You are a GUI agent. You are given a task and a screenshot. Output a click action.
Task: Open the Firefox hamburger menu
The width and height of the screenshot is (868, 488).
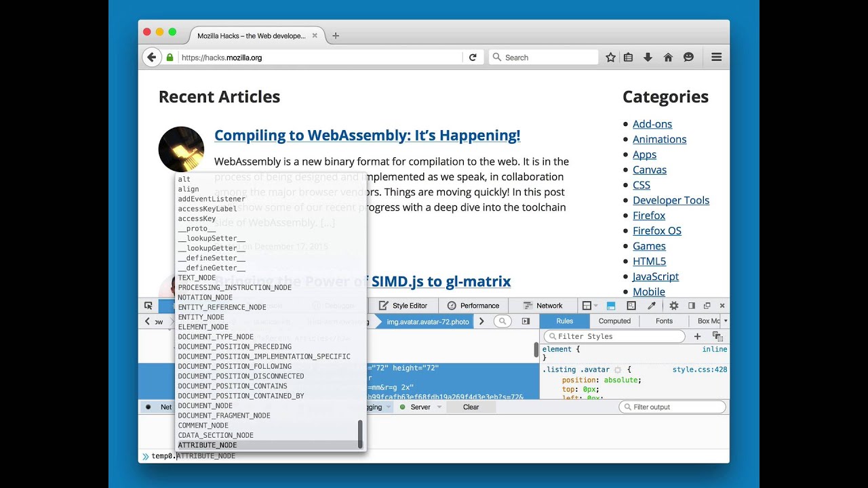point(716,58)
